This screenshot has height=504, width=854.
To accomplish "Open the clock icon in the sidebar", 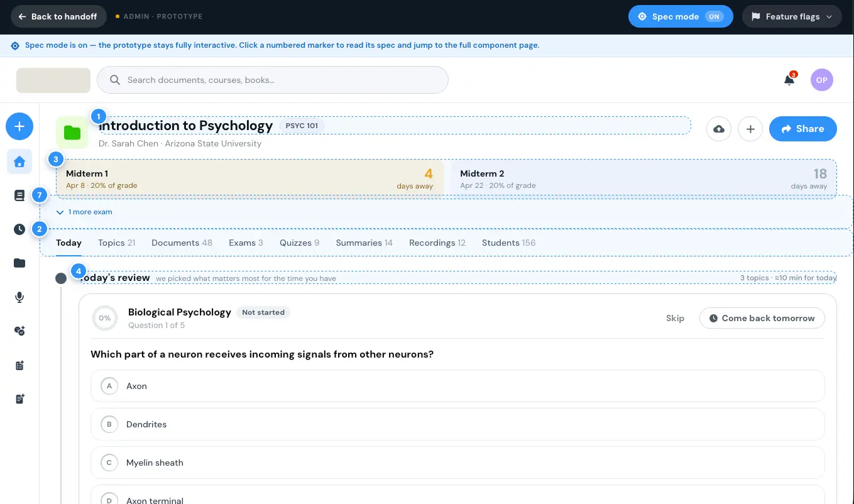I will (x=19, y=229).
